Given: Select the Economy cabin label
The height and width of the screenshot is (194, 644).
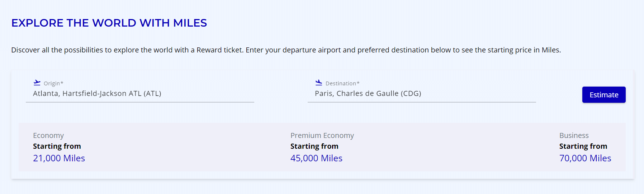Looking at the screenshot, I should coord(48,135).
